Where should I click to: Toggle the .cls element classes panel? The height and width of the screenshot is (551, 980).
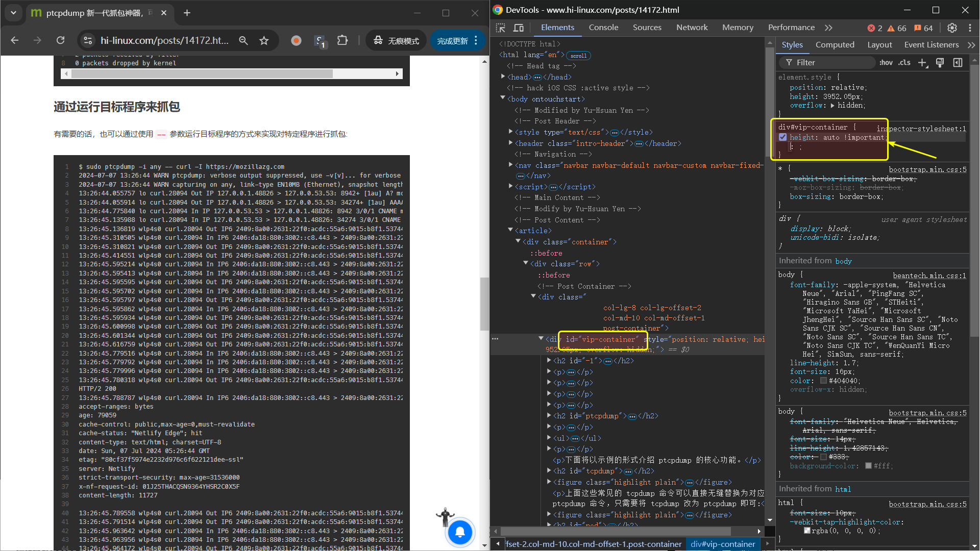coord(904,62)
